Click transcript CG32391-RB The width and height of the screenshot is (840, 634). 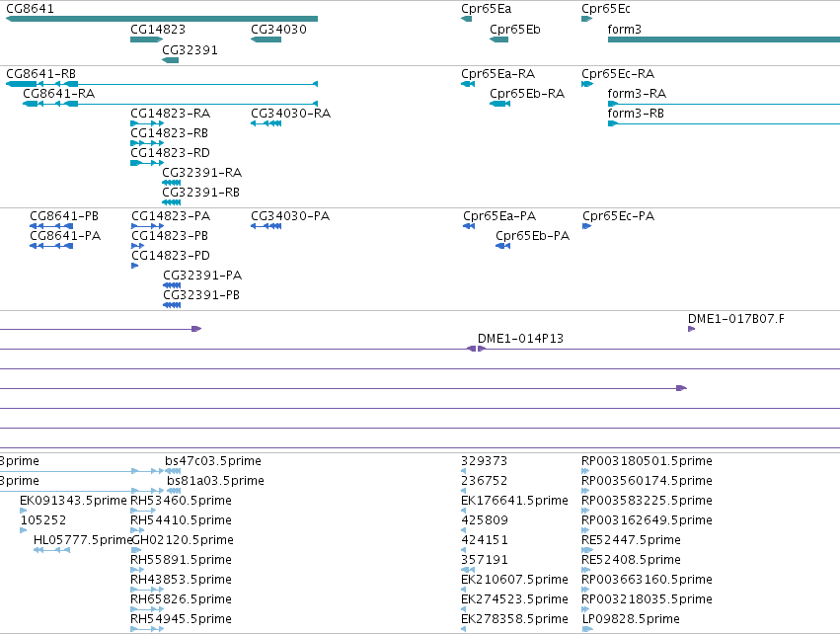pos(172,202)
